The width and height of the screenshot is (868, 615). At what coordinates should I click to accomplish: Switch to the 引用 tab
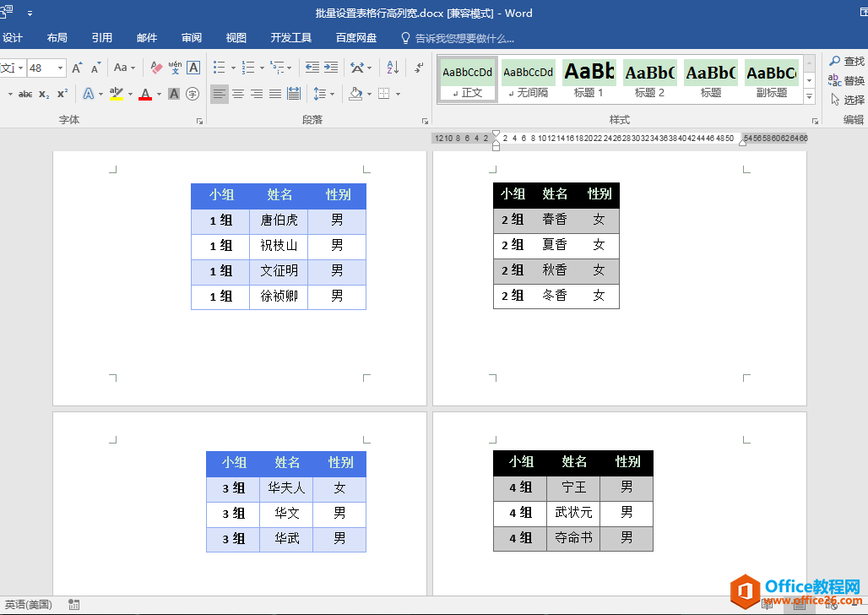(102, 38)
